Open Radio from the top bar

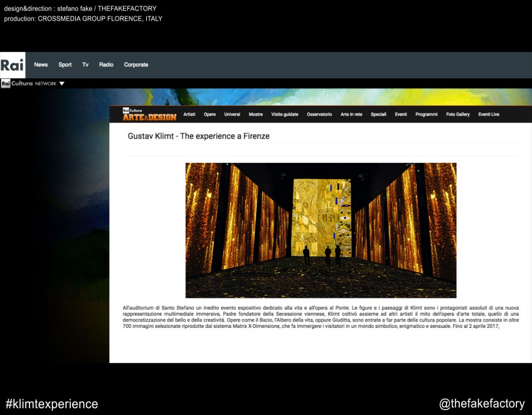[x=106, y=65]
